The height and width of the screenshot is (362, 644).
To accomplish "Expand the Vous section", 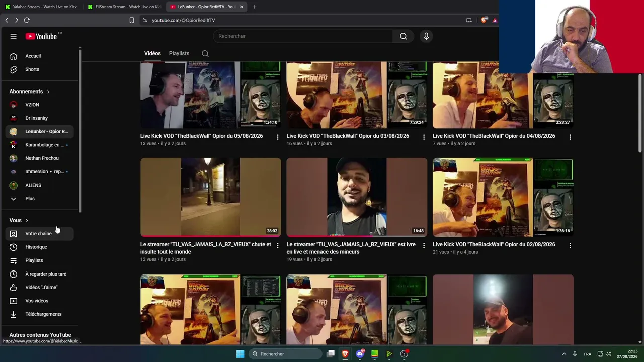I will pos(19,220).
